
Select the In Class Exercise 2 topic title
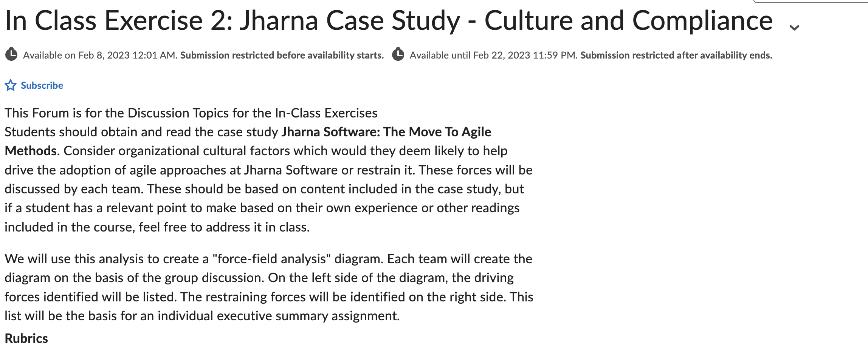(386, 21)
